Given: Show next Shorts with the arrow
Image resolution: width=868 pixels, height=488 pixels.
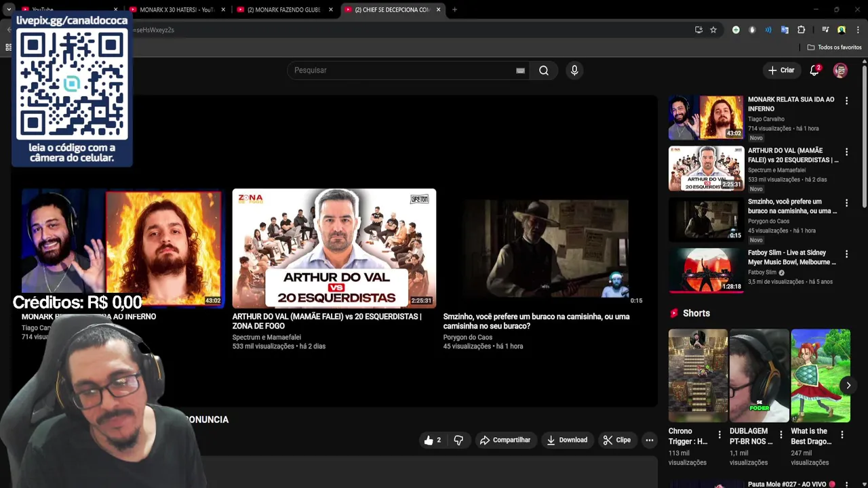Looking at the screenshot, I should (x=848, y=386).
